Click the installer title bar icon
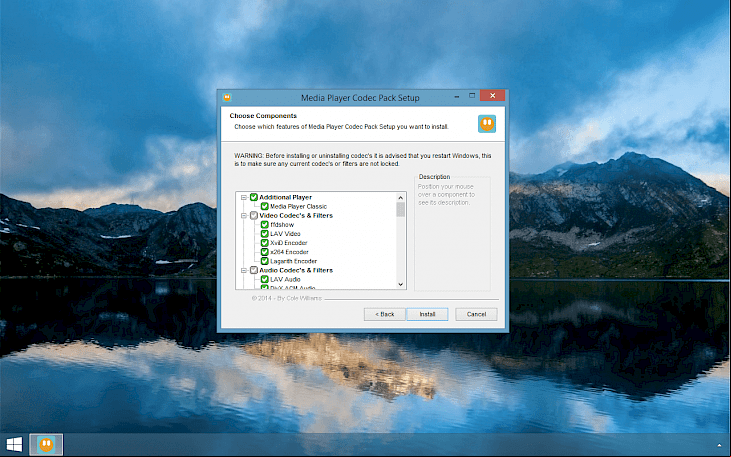The width and height of the screenshot is (731, 457). click(x=227, y=97)
